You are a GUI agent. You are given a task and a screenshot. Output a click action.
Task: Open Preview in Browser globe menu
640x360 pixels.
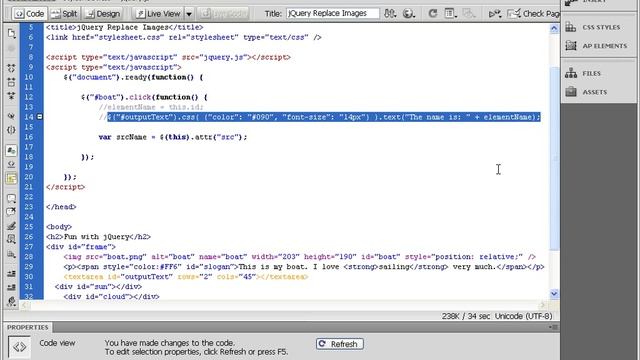click(x=408, y=13)
